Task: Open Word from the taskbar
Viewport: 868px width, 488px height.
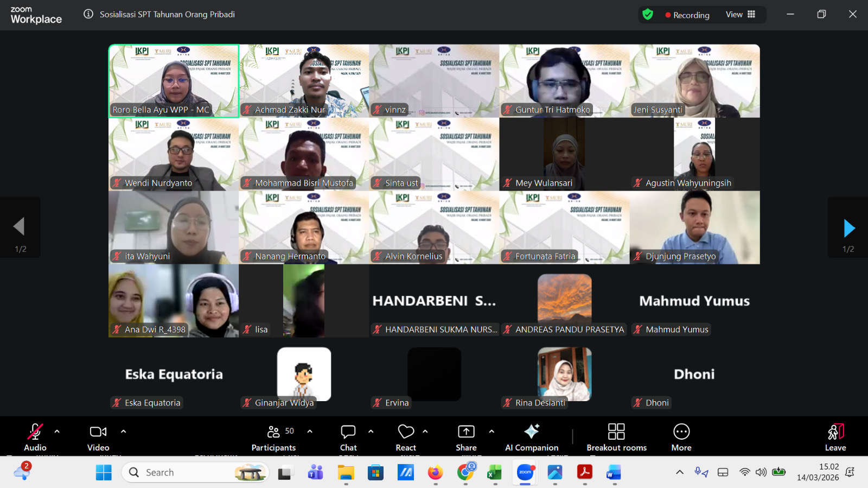Action: pos(614,473)
